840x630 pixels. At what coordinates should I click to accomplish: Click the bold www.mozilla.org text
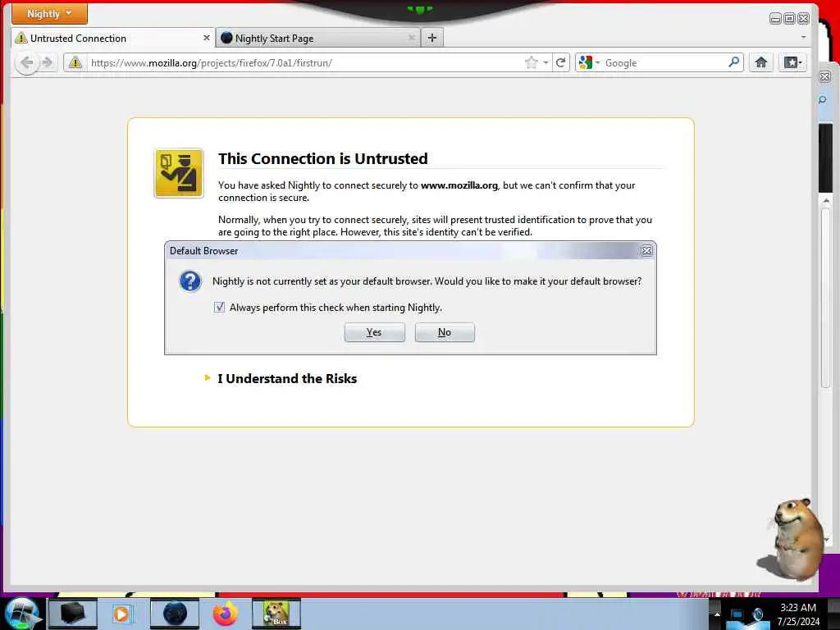click(x=459, y=185)
